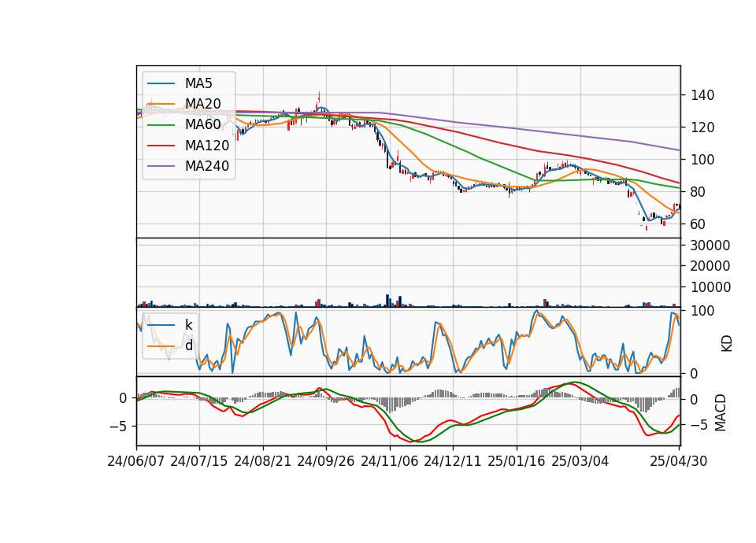Click the red MA120 legend line sample
The height and width of the screenshot is (543, 756).
pos(161,146)
